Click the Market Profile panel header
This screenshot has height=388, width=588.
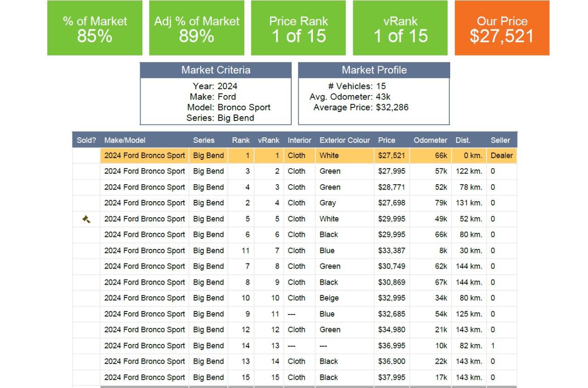coord(374,70)
